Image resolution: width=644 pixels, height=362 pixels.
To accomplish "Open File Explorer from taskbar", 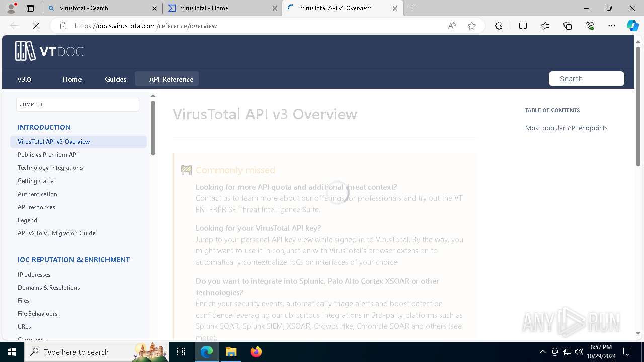I will coord(231,352).
